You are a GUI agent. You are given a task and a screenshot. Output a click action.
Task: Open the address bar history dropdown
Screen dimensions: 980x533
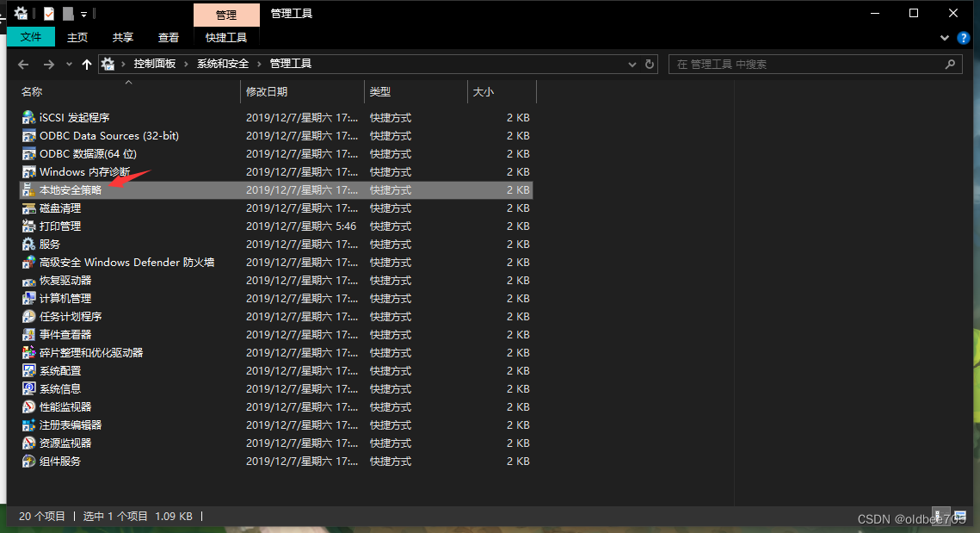[x=632, y=63]
